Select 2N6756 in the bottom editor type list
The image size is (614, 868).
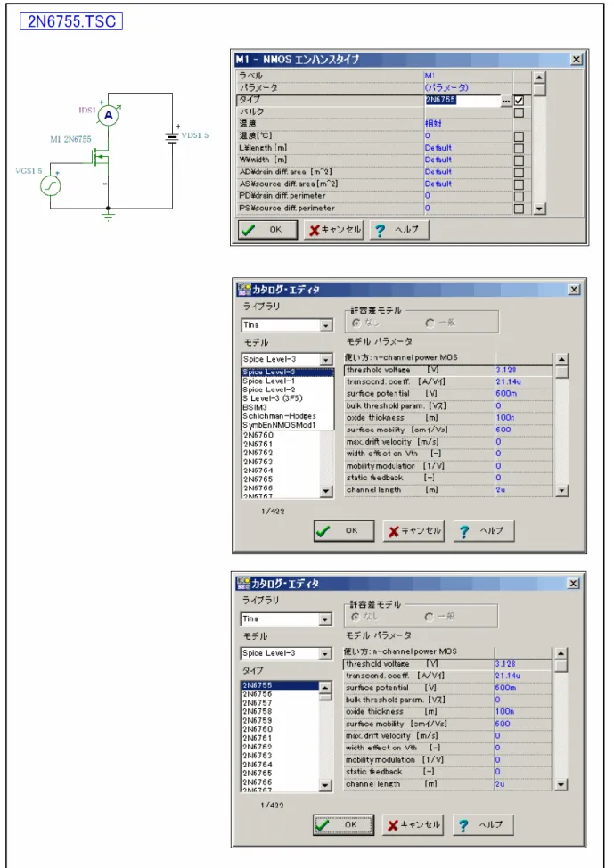coord(280,693)
